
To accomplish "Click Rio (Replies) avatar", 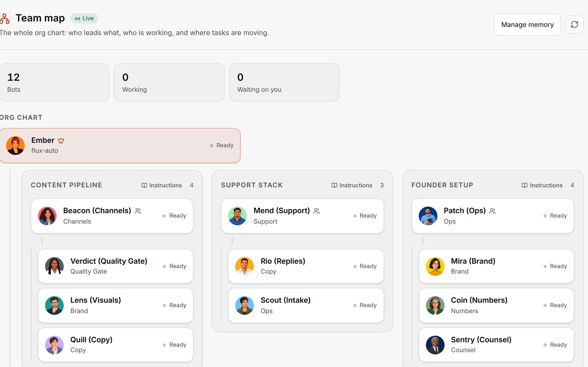I will pyautogui.click(x=244, y=266).
